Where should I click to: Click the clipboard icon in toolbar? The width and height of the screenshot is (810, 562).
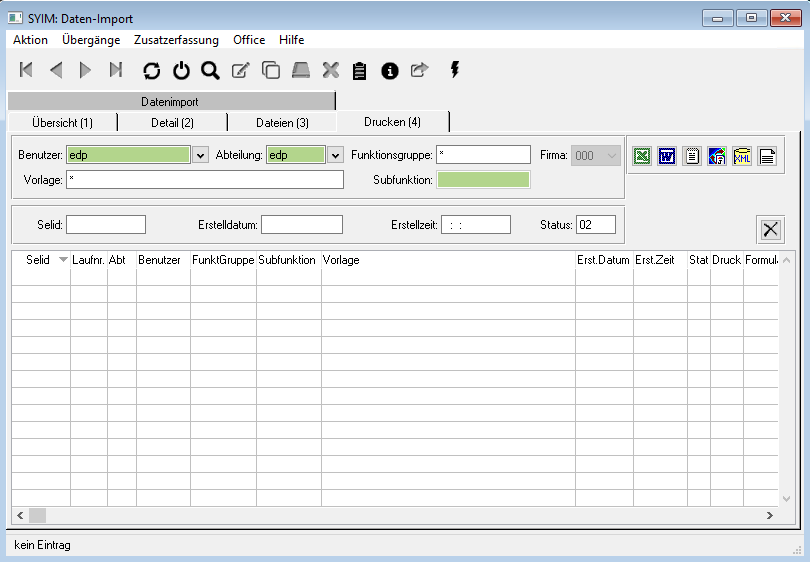click(360, 70)
